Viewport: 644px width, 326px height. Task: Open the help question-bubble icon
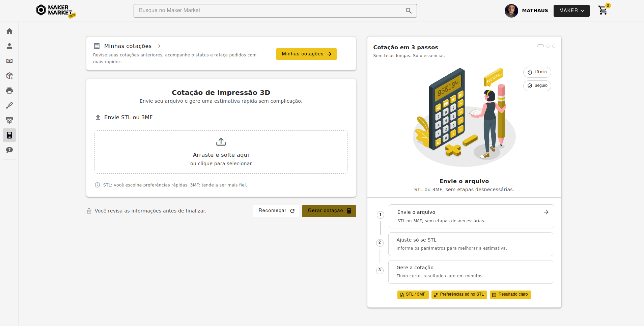click(x=9, y=150)
